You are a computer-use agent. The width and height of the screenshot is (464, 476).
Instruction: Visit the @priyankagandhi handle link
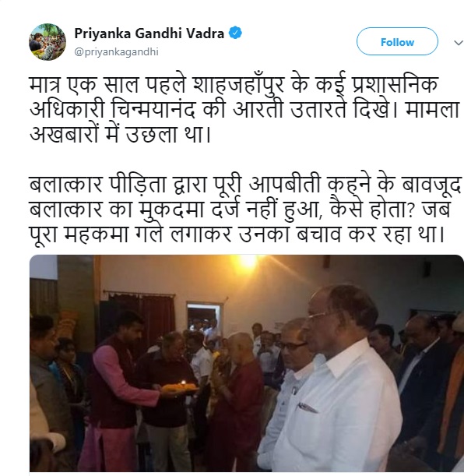[117, 52]
